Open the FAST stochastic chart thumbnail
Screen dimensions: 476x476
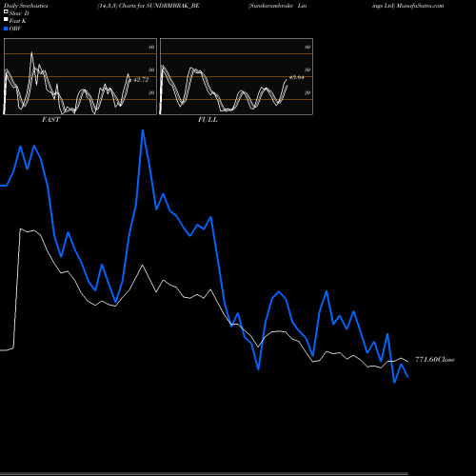[80, 76]
